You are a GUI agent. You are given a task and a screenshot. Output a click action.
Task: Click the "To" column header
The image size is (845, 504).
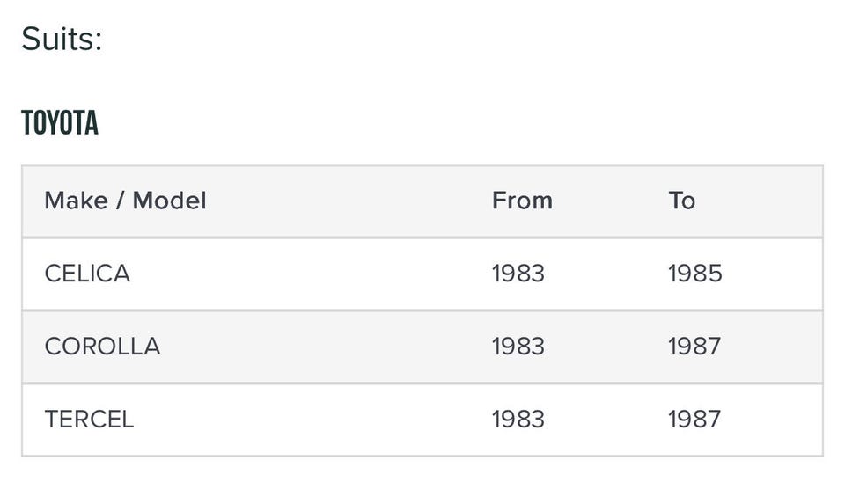(x=681, y=201)
